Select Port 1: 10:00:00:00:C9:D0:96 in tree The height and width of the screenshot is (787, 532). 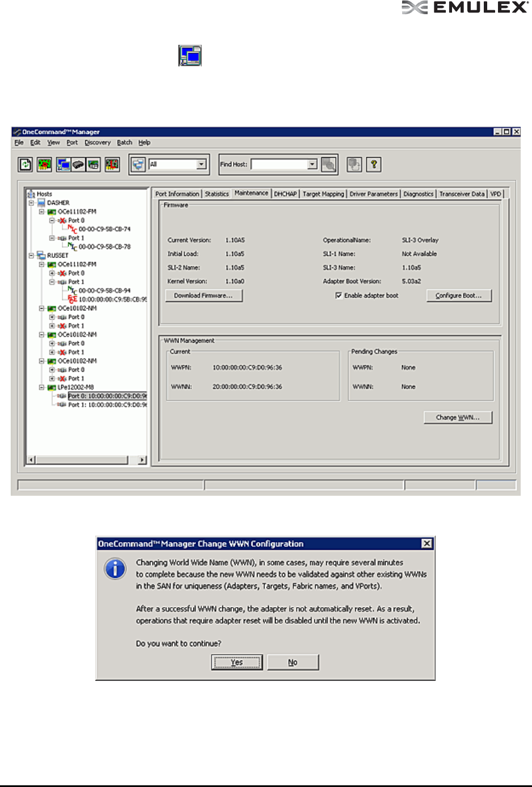[x=107, y=405]
